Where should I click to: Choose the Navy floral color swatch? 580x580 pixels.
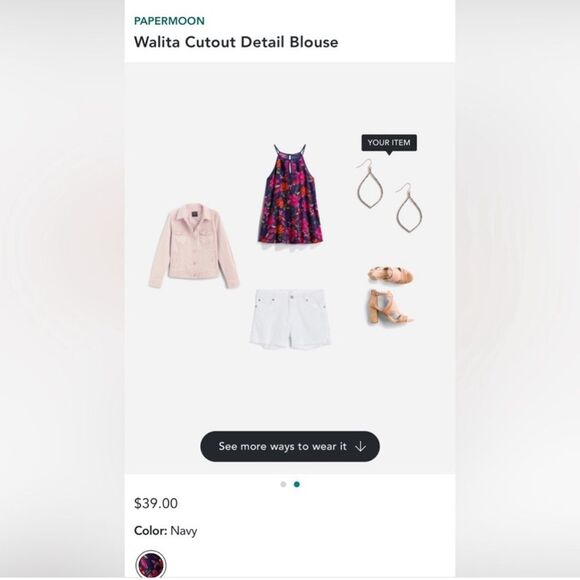tap(151, 565)
